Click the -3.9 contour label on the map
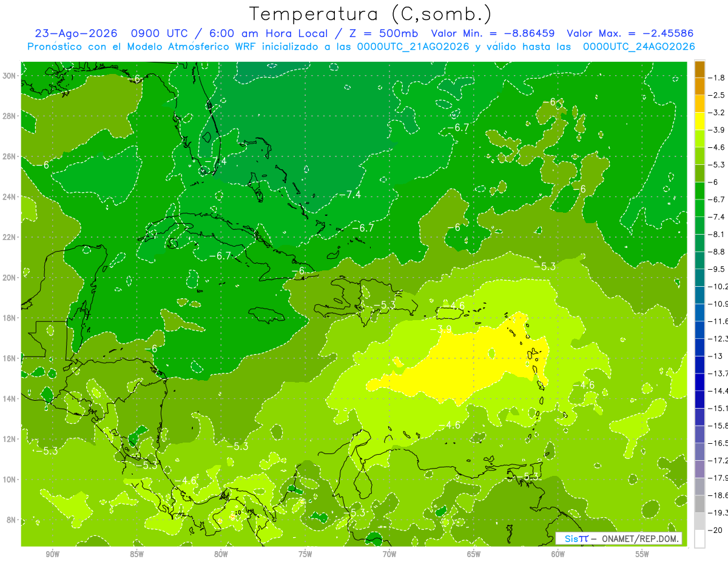 click(x=440, y=329)
